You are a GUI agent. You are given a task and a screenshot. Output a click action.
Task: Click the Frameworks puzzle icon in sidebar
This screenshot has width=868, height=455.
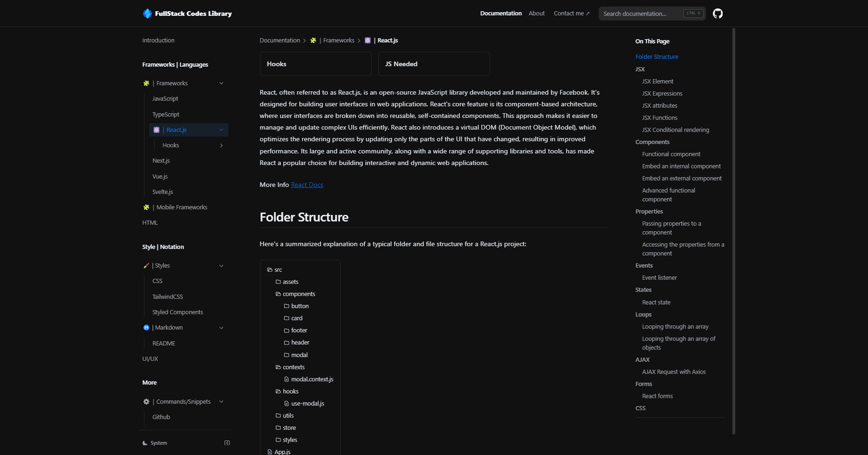pyautogui.click(x=146, y=83)
